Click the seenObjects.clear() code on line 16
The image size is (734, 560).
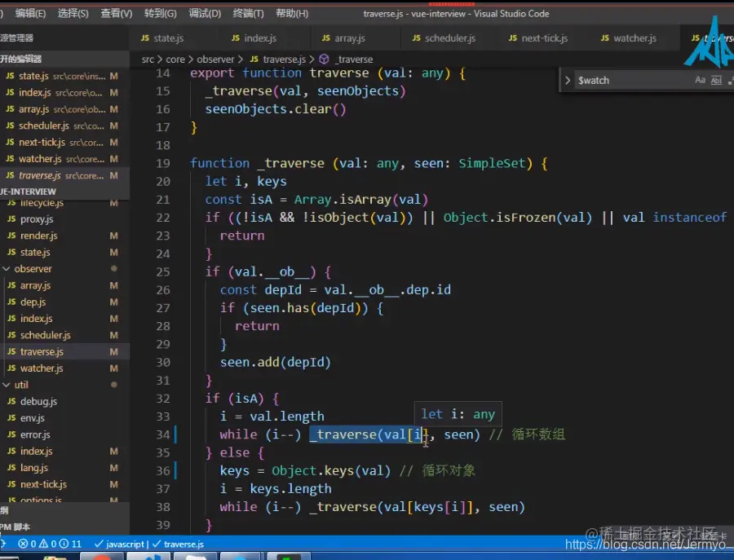(276, 109)
